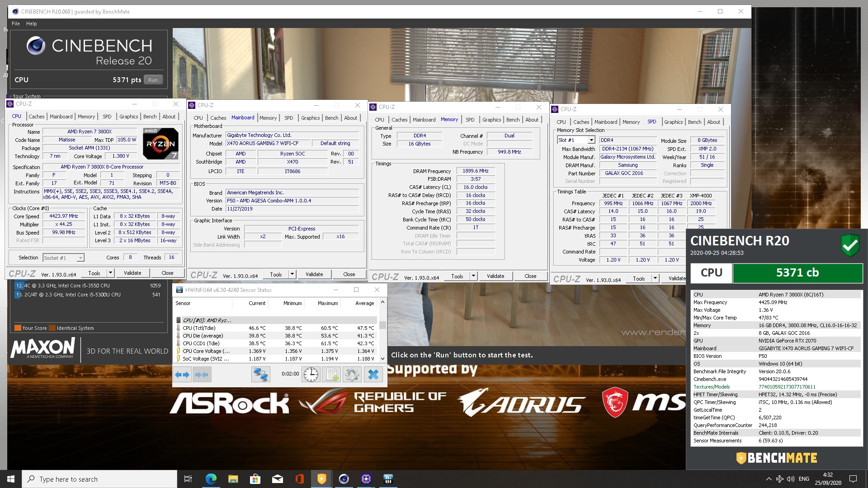
Task: Select Graphics tab in CPU-Z Memory window
Action: 491,120
